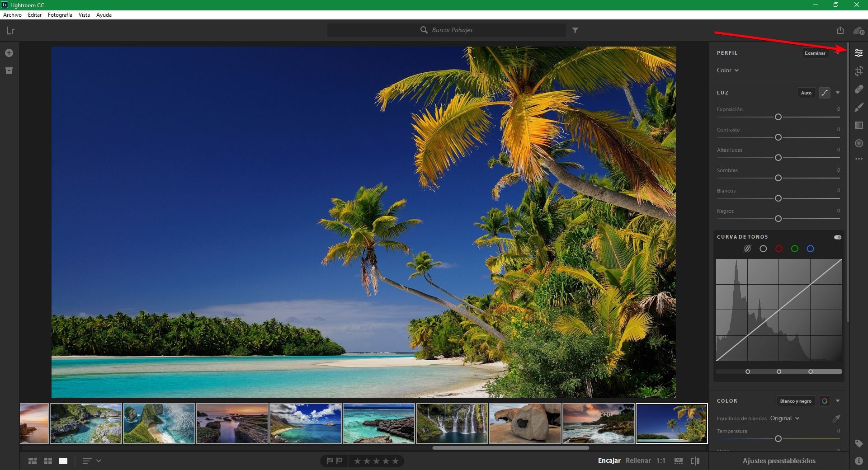Open the Keywords tag panel
The height and width of the screenshot is (470, 868).
[859, 444]
